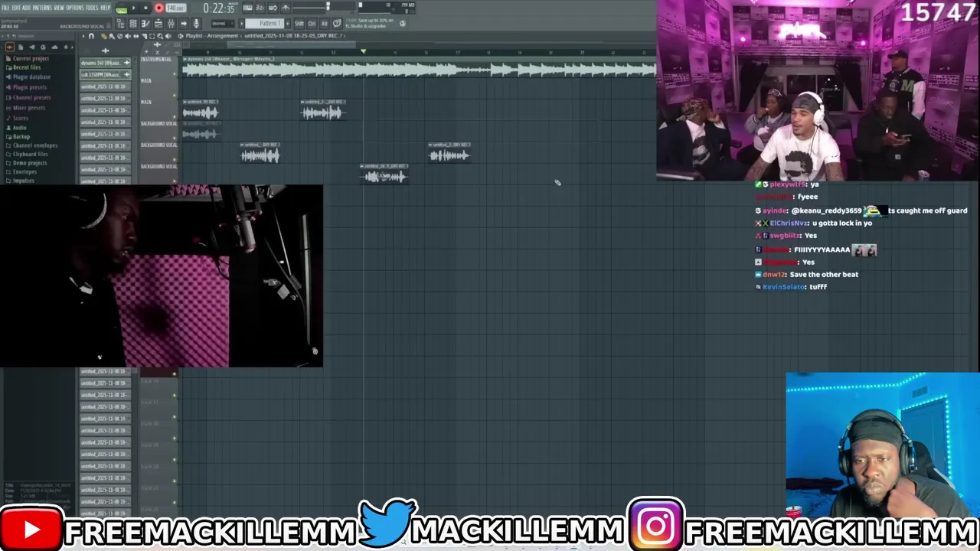Select the Draw pencil tool

coord(103,36)
